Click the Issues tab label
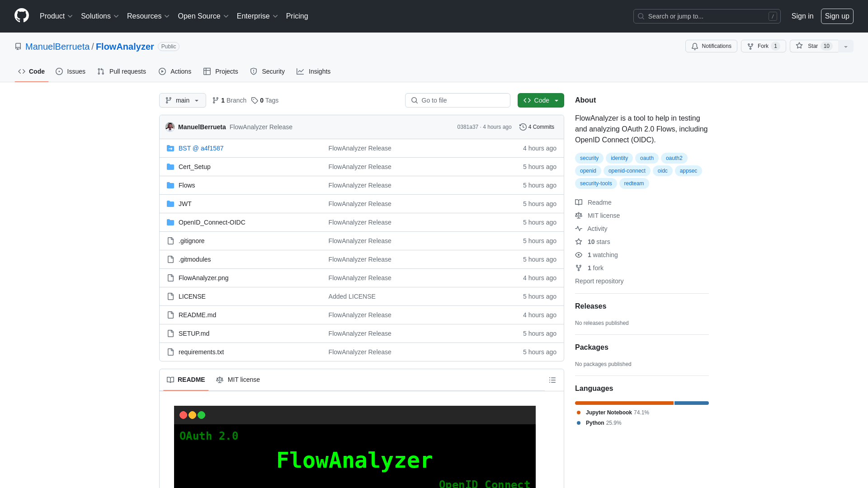Viewport: 868px width, 488px height. tap(76, 71)
